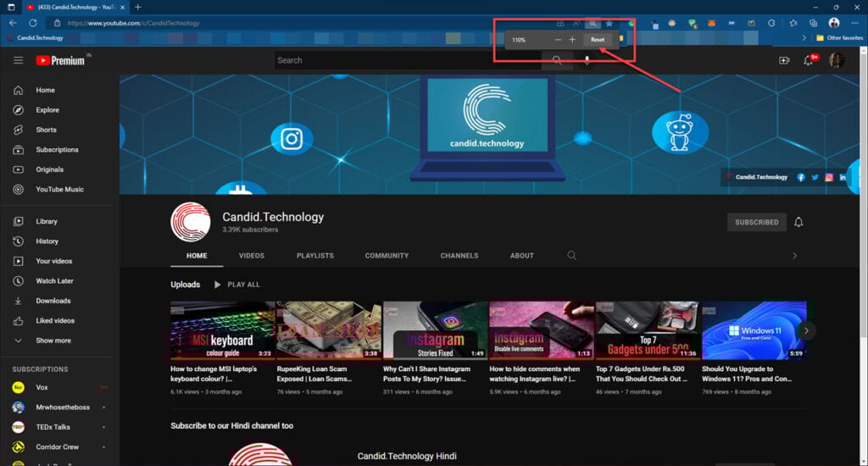Click the search magnifier button

pyautogui.click(x=557, y=60)
